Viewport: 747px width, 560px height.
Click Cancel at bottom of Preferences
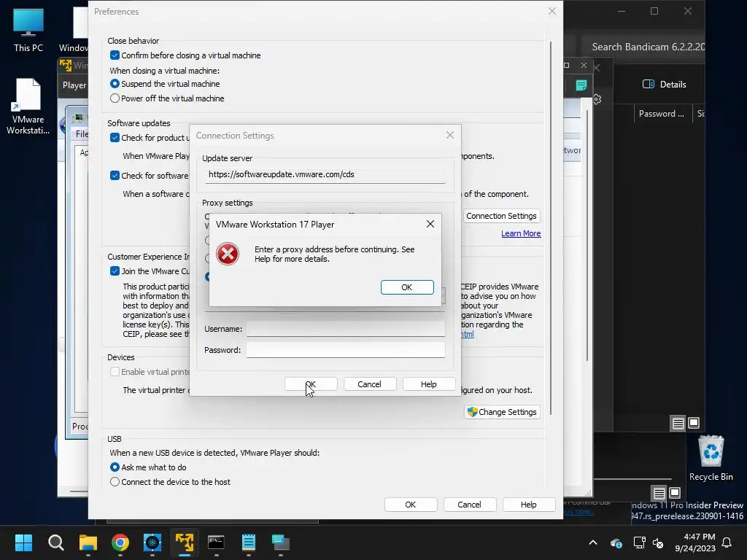(x=470, y=505)
